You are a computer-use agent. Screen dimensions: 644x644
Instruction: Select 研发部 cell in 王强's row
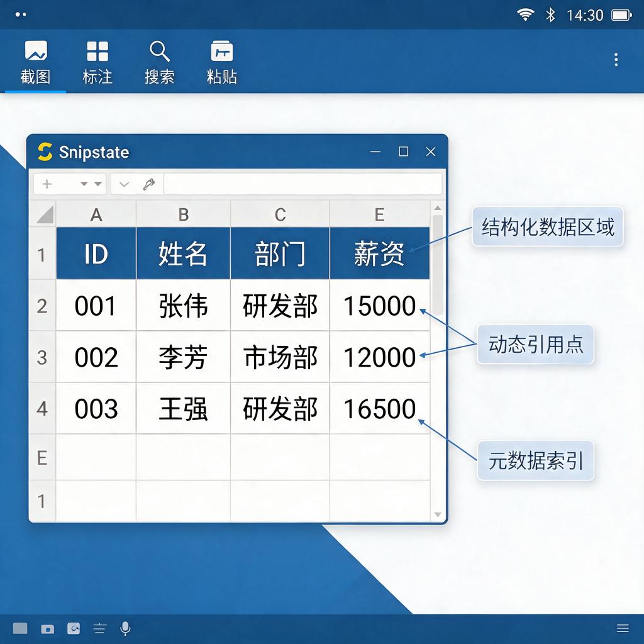(x=280, y=409)
